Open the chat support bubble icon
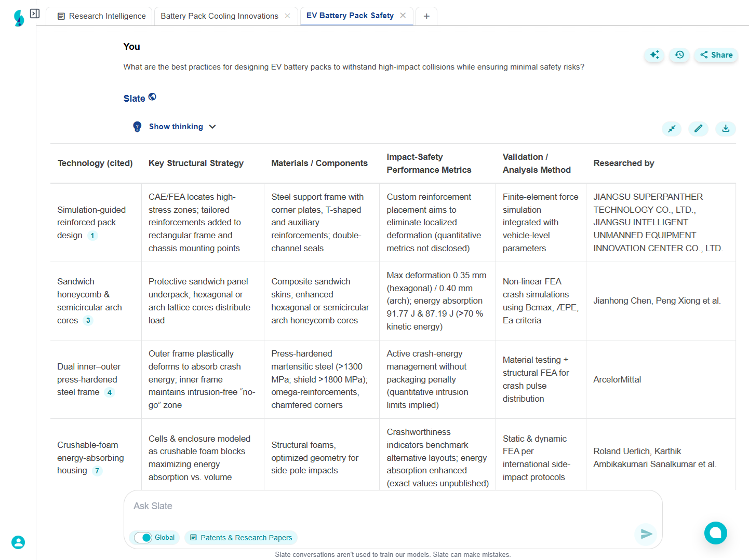The height and width of the screenshot is (560, 749). coord(715,532)
